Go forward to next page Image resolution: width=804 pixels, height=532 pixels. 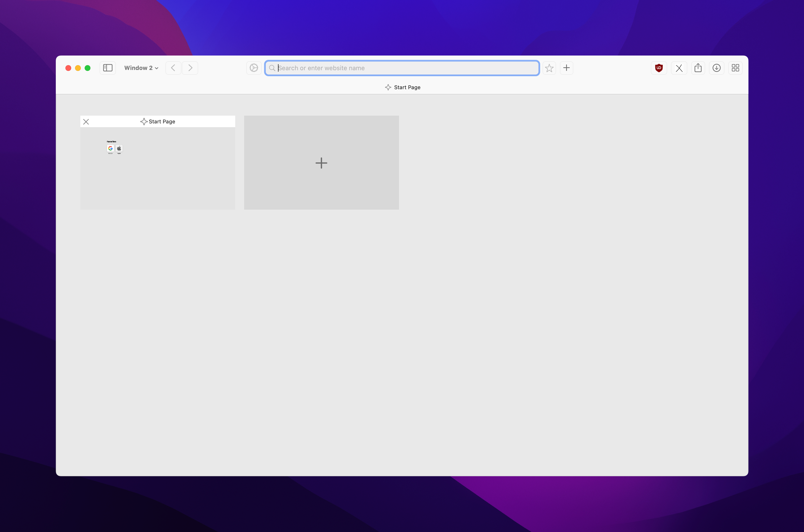pos(190,68)
